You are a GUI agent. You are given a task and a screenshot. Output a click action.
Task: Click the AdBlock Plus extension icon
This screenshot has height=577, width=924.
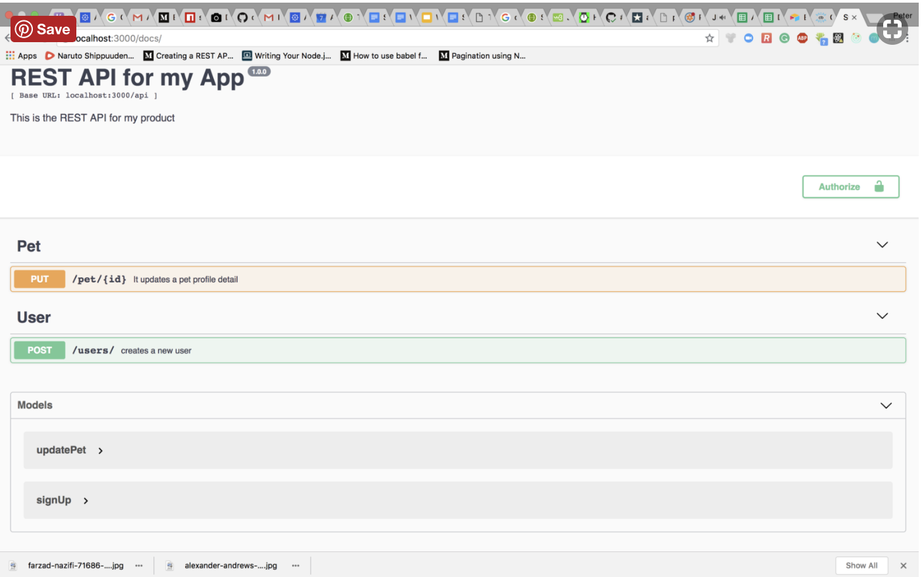point(802,38)
